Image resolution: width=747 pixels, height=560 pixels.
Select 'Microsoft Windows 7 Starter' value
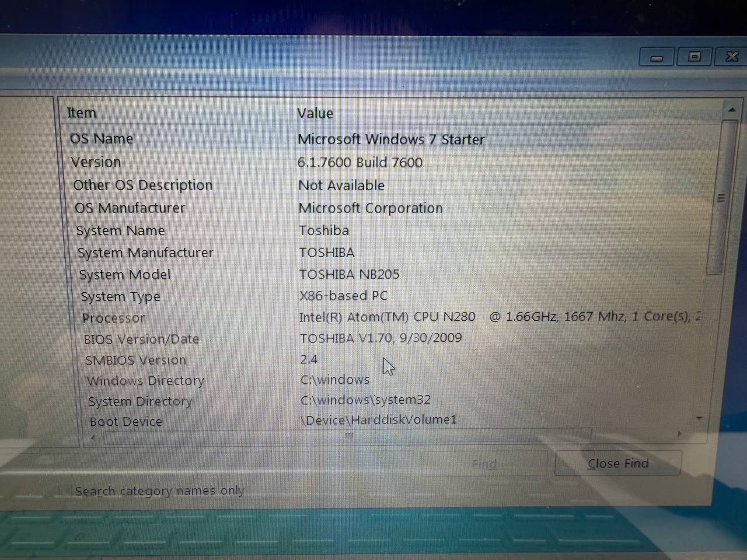[391, 139]
